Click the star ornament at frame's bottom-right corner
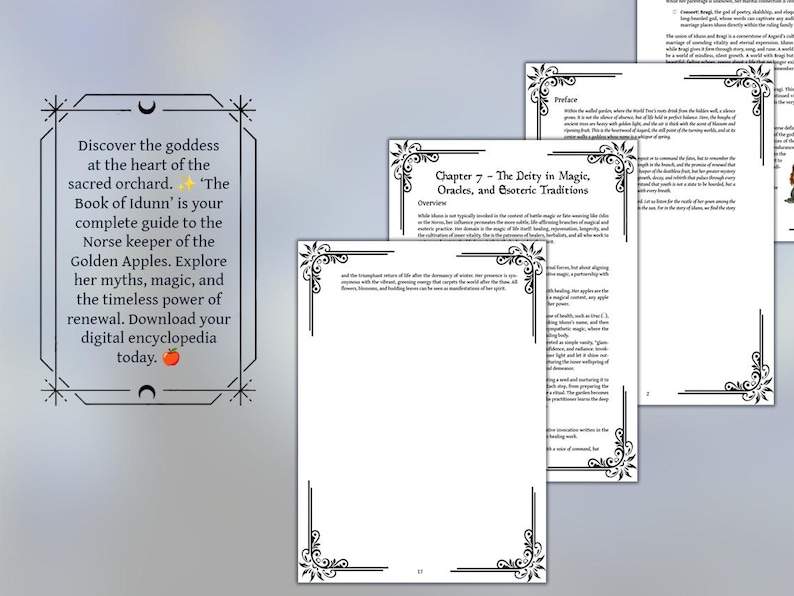This screenshot has height=596, width=794. 242,391
